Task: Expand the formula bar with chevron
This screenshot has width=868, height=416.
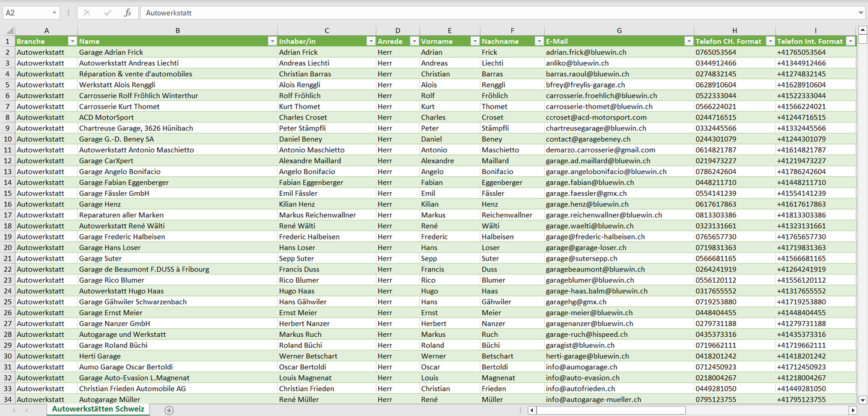Action: pos(861,13)
